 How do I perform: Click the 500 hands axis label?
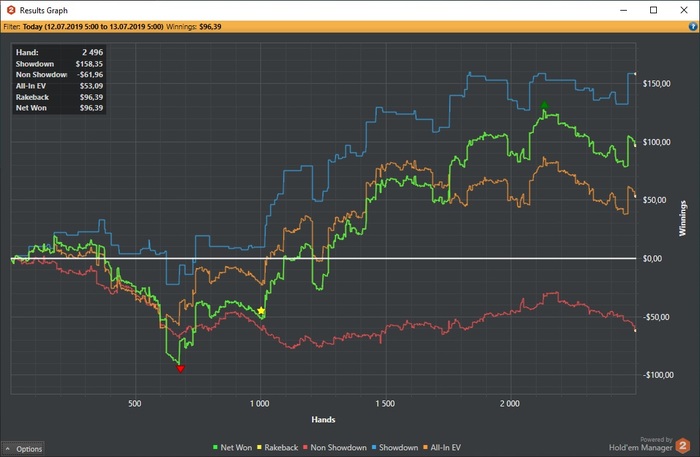pos(134,403)
